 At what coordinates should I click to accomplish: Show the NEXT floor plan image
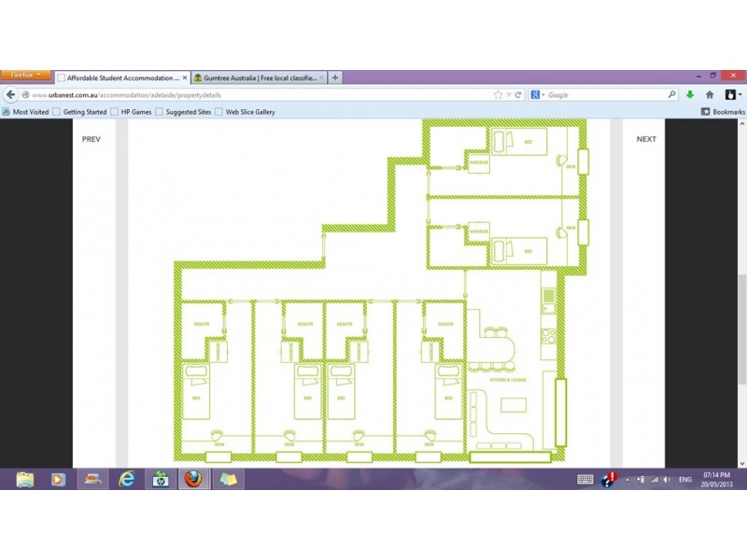[646, 139]
